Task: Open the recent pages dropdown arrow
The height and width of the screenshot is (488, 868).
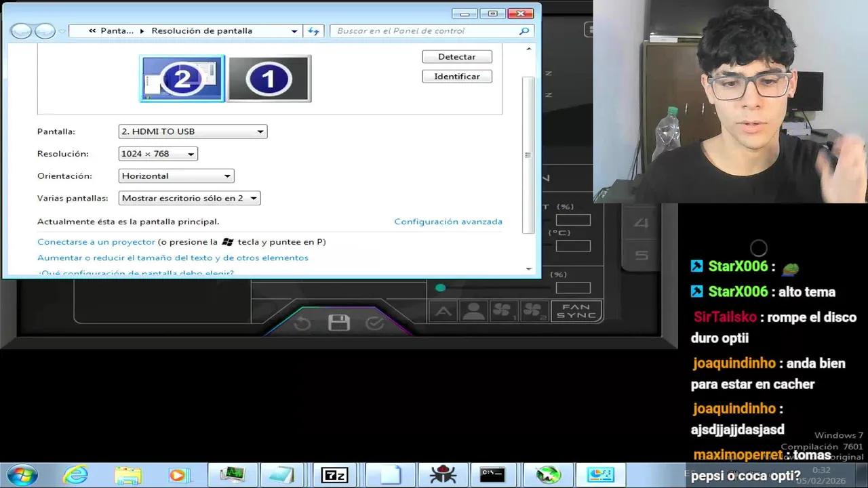Action: [62, 31]
